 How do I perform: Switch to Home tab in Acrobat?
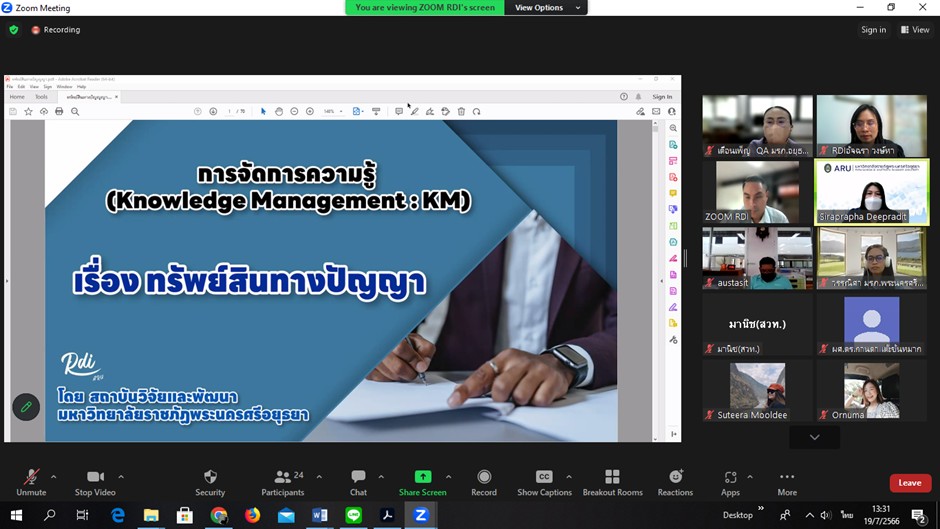click(x=17, y=97)
